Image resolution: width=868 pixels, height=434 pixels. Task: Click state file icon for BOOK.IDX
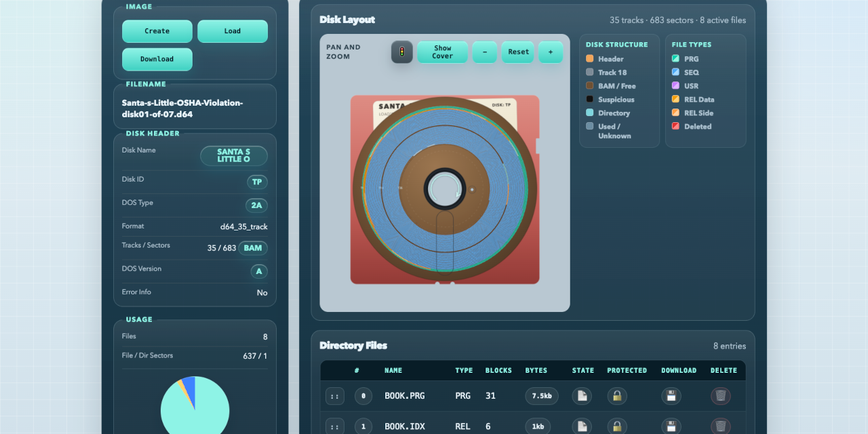582,427
